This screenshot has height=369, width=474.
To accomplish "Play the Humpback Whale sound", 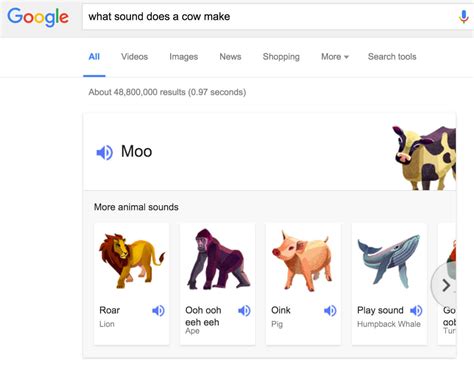I will click(416, 311).
